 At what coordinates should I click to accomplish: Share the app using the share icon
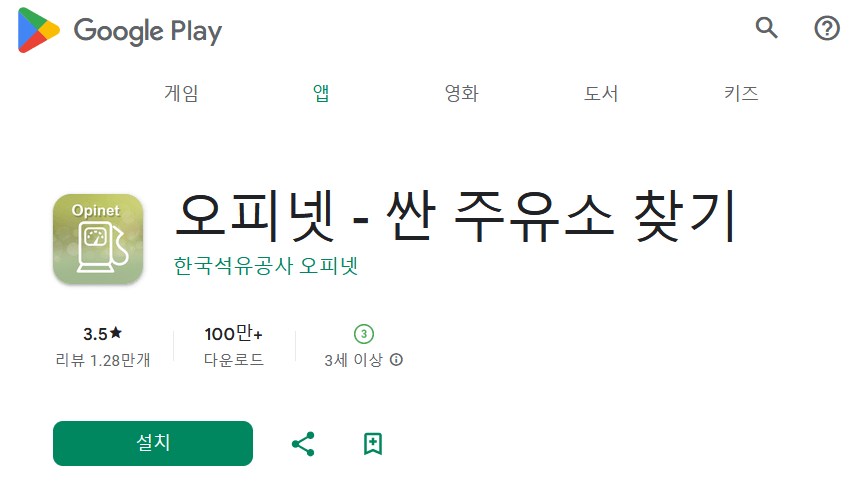coord(303,443)
